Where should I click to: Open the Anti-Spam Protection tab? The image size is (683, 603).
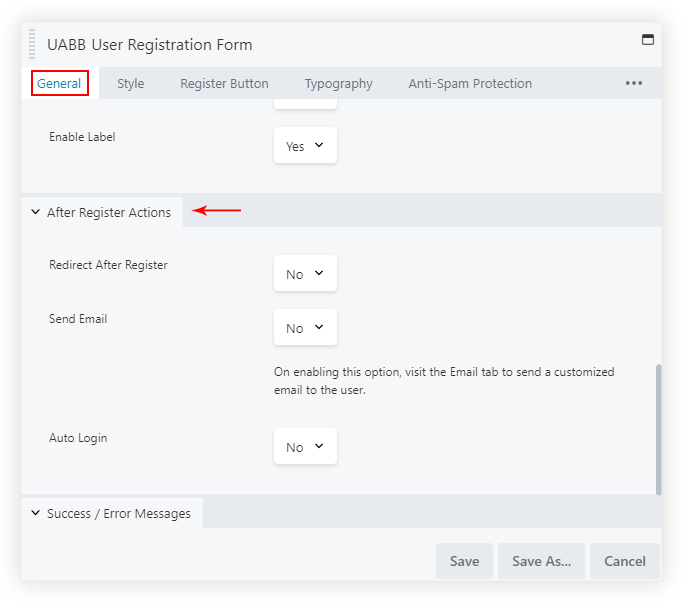tap(470, 84)
